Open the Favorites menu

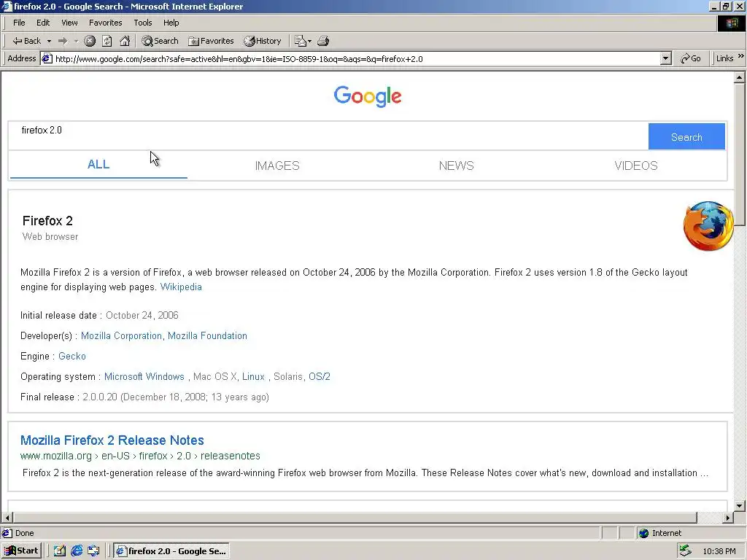pyautogui.click(x=105, y=23)
